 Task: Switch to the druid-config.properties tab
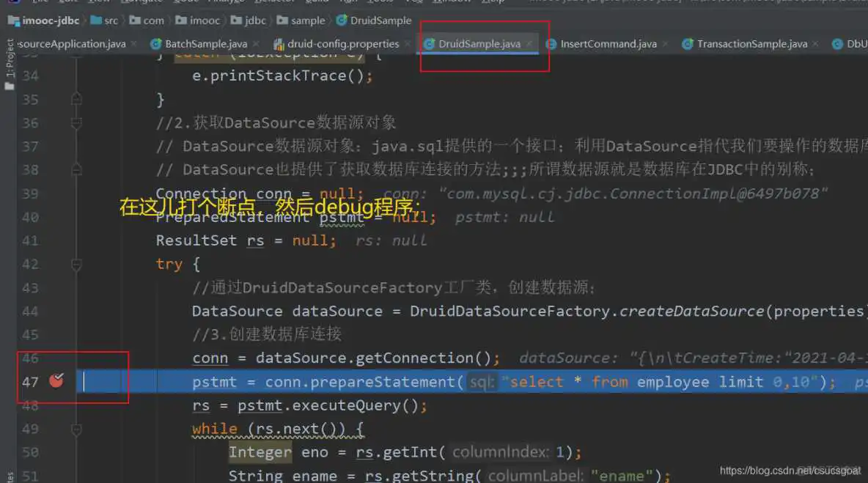pyautogui.click(x=336, y=44)
